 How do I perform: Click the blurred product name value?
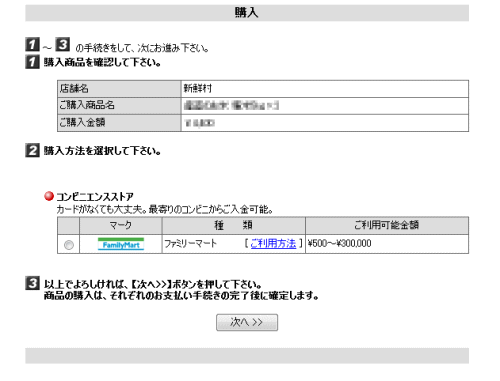coord(231,106)
